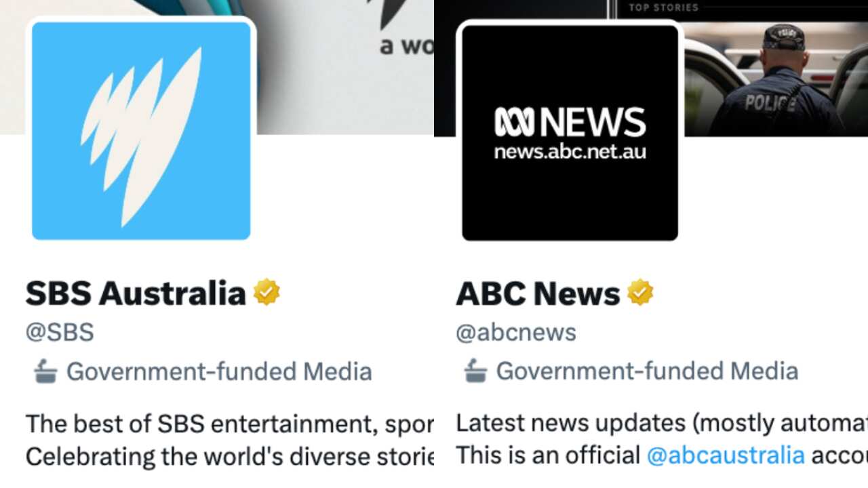
Task: Click the ABC News display name
Action: pyautogui.click(x=538, y=293)
